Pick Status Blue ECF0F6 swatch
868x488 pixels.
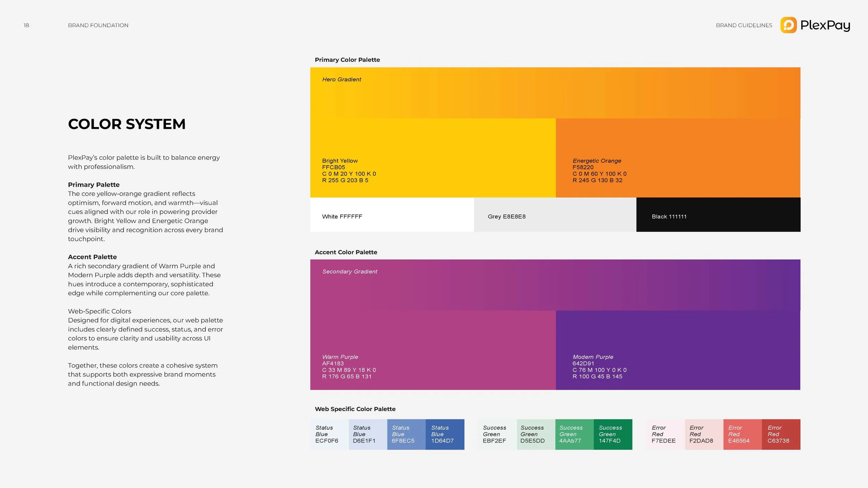pyautogui.click(x=329, y=434)
